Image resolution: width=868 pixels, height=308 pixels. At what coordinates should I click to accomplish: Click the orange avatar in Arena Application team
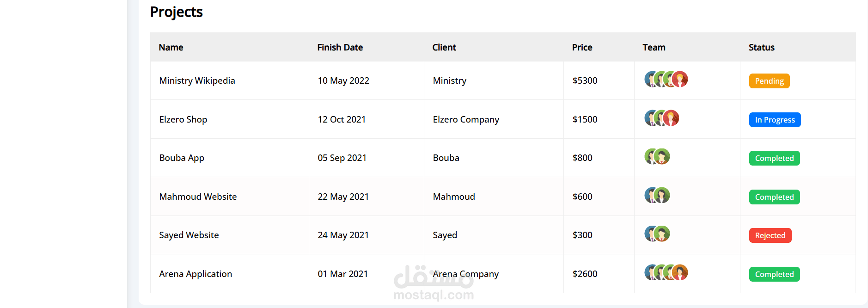coord(680,273)
